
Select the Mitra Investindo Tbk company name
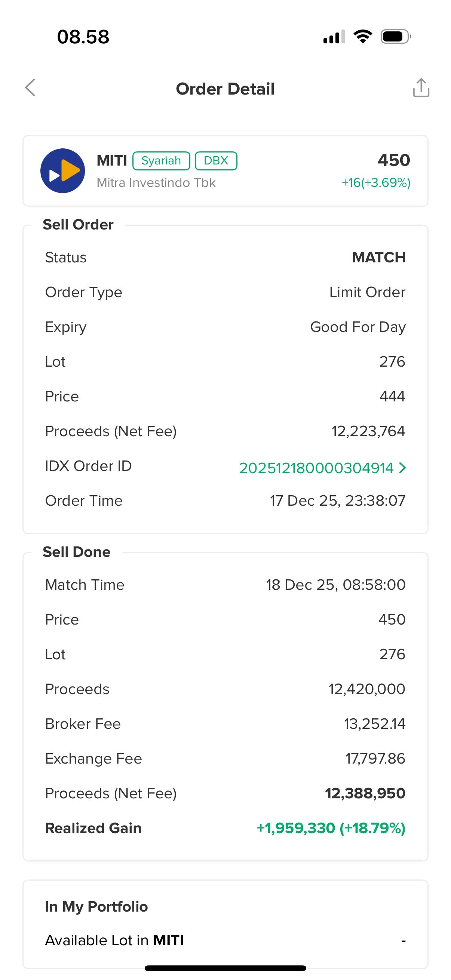156,183
